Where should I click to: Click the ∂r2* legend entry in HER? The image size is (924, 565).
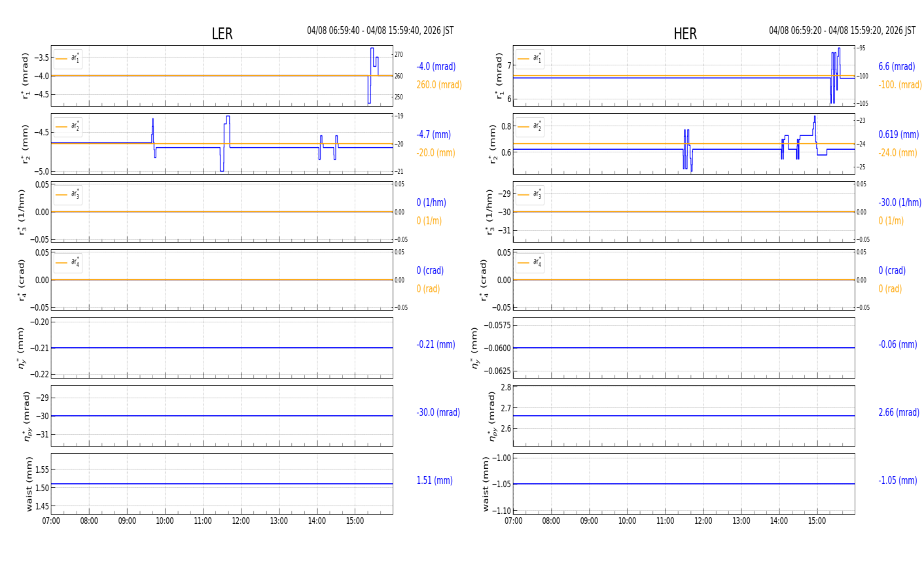pyautogui.click(x=530, y=126)
